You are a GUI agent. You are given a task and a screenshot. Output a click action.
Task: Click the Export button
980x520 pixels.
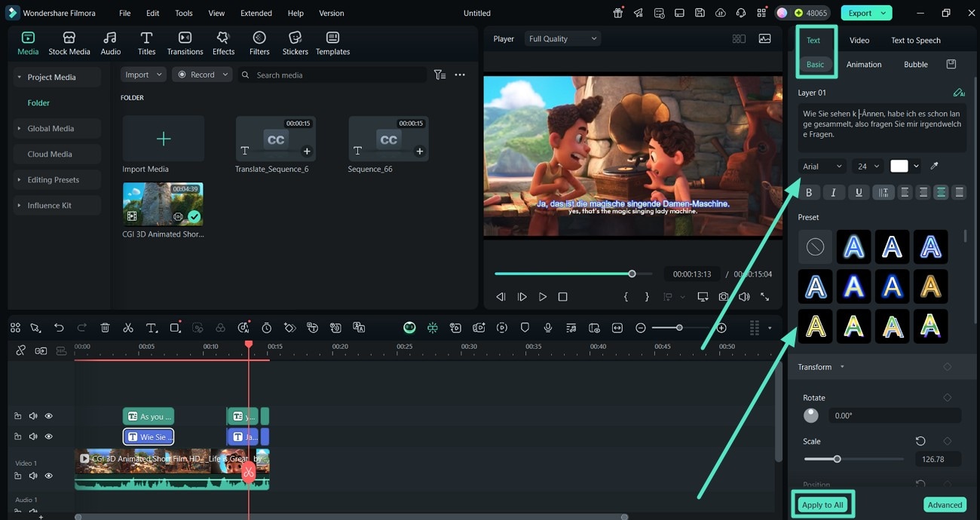coord(865,13)
